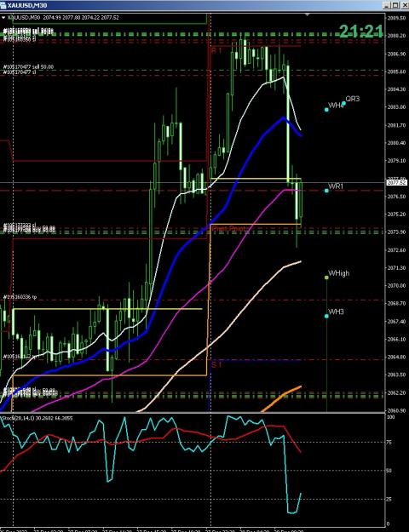The width and height of the screenshot is (409, 532).
Task: Select the red Pivot label text
Action: coord(229,229)
